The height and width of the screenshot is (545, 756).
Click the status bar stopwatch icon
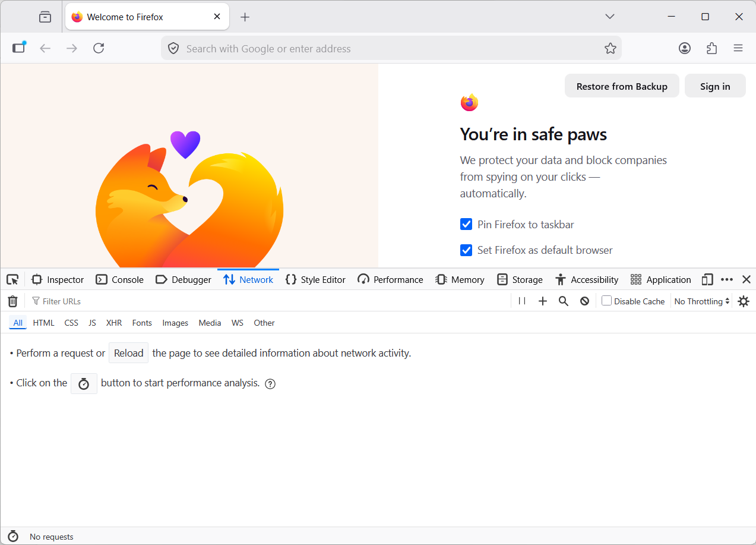13,536
